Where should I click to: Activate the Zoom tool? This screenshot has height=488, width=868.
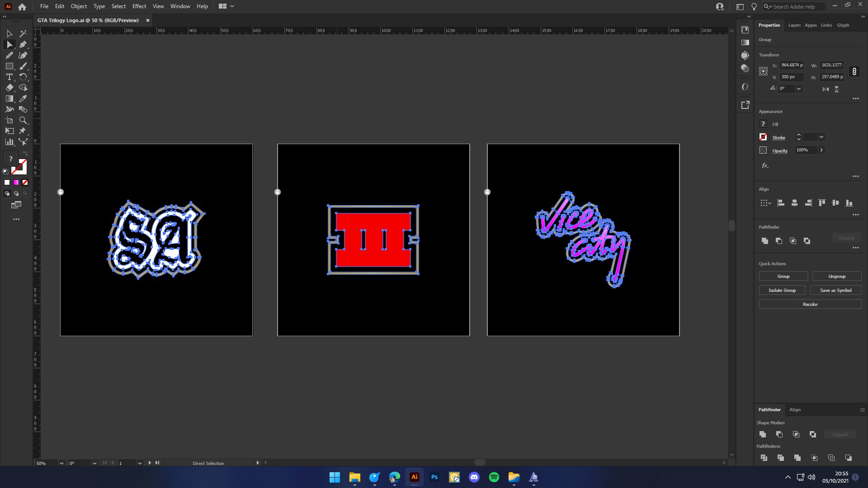[x=23, y=120]
